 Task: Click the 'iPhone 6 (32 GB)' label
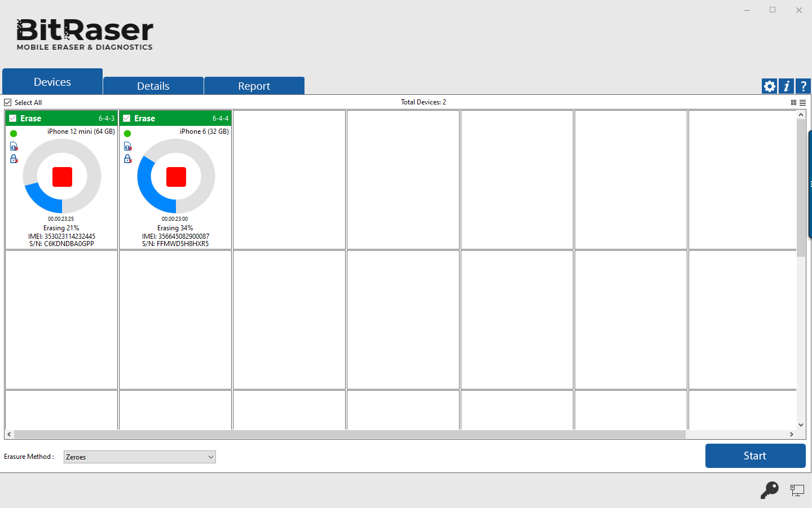tap(204, 132)
